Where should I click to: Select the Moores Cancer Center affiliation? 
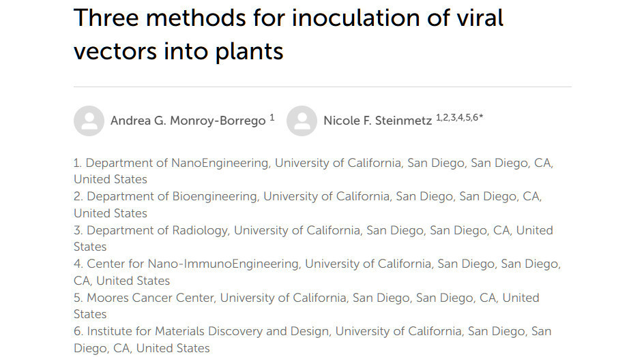306,306
